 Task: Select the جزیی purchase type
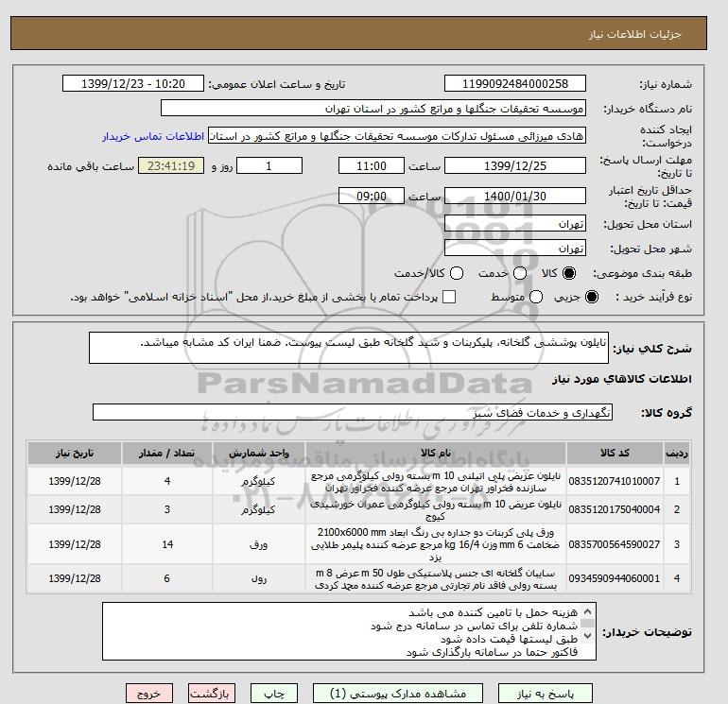[x=592, y=297]
